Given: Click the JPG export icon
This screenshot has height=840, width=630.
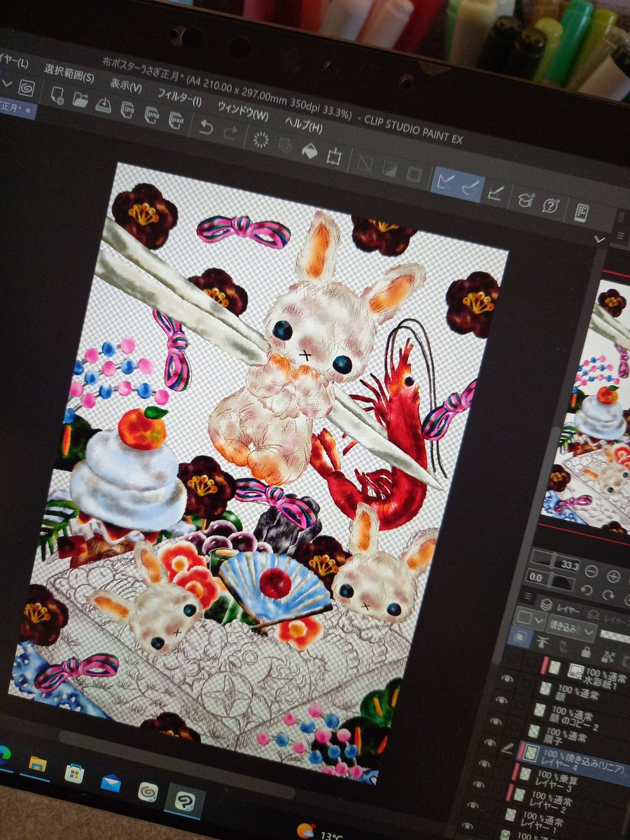Looking at the screenshot, I should tap(128, 110).
